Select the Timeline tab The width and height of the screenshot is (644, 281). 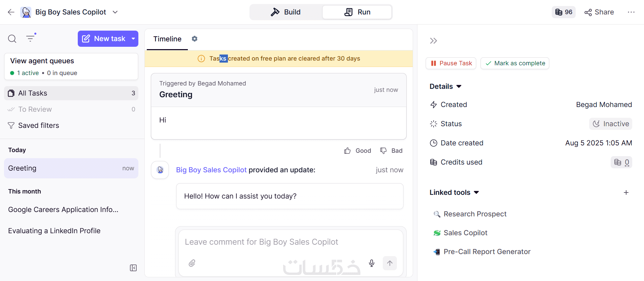tap(167, 39)
